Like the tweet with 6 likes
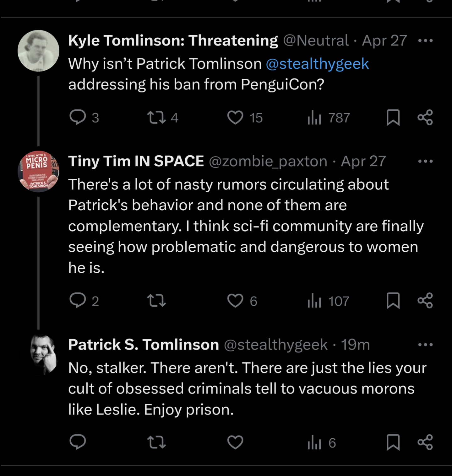Image resolution: width=452 pixels, height=476 pixels. (235, 301)
